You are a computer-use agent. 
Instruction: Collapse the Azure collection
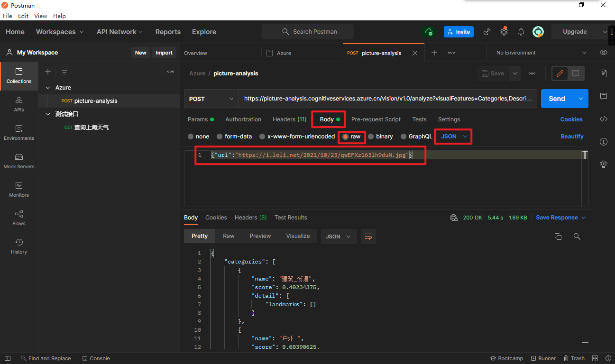pos(48,88)
